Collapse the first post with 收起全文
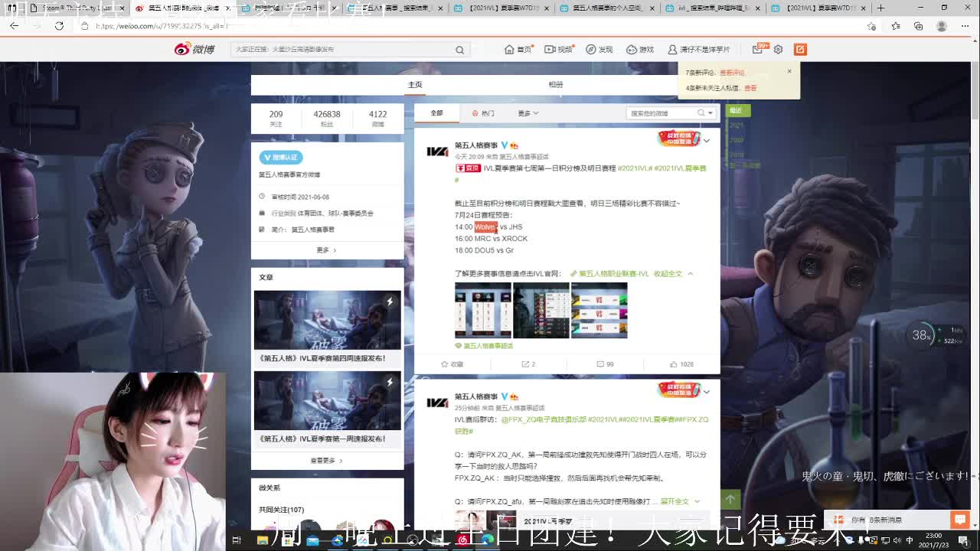 click(673, 273)
